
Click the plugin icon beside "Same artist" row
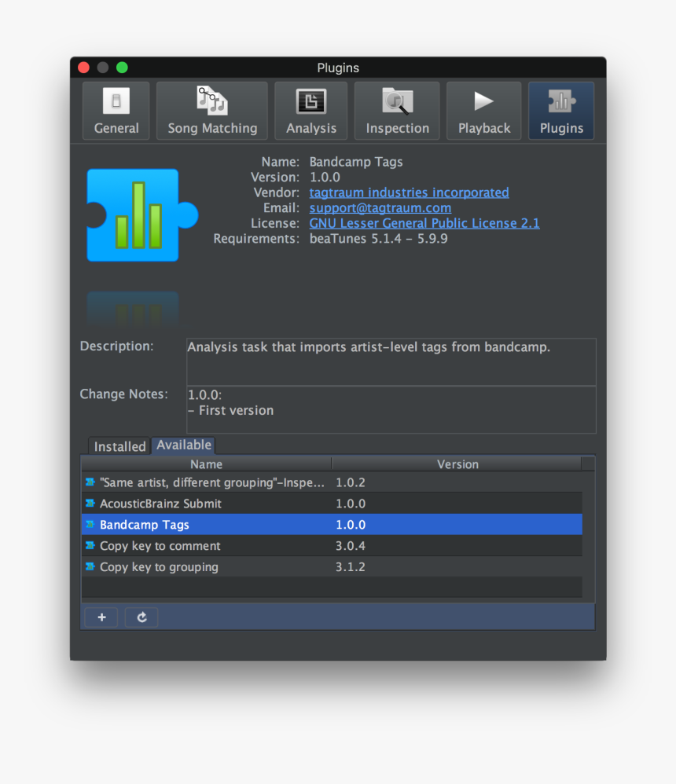coord(90,482)
